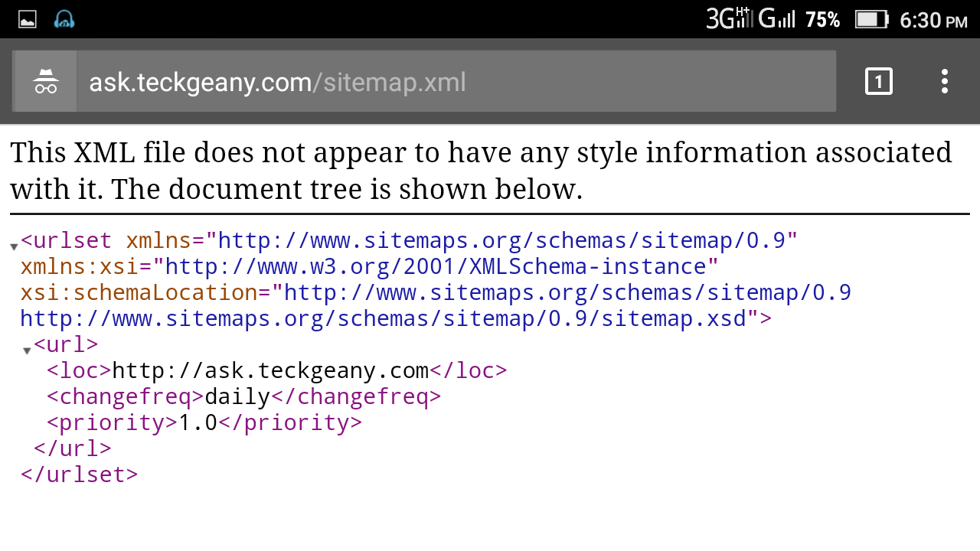Tap the 75% battery percentage
The height and width of the screenshot is (551, 980).
pyautogui.click(x=823, y=19)
